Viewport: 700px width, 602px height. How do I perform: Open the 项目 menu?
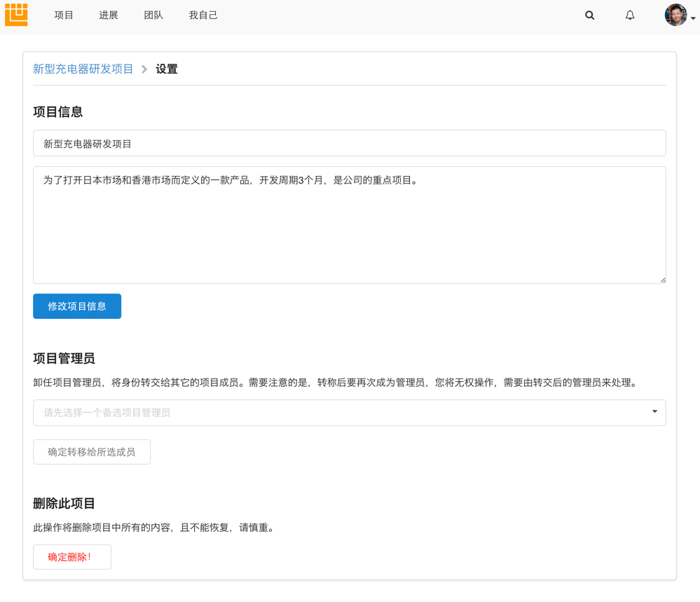[64, 15]
